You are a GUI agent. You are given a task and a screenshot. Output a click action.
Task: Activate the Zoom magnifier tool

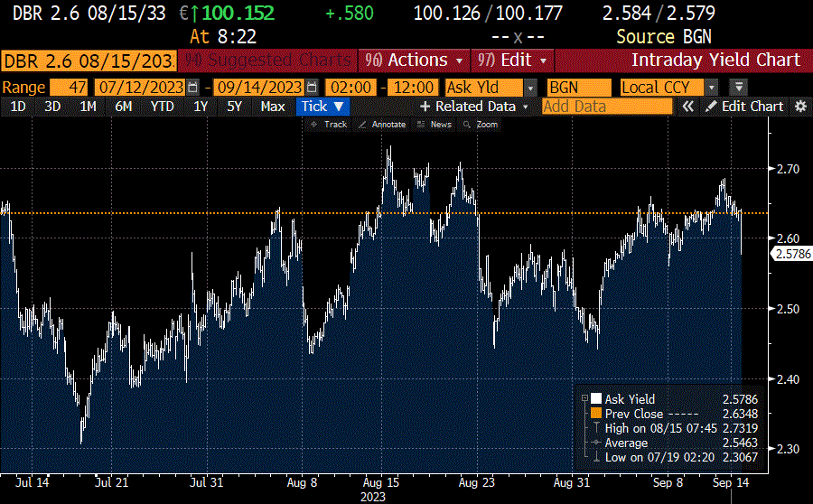(x=481, y=125)
